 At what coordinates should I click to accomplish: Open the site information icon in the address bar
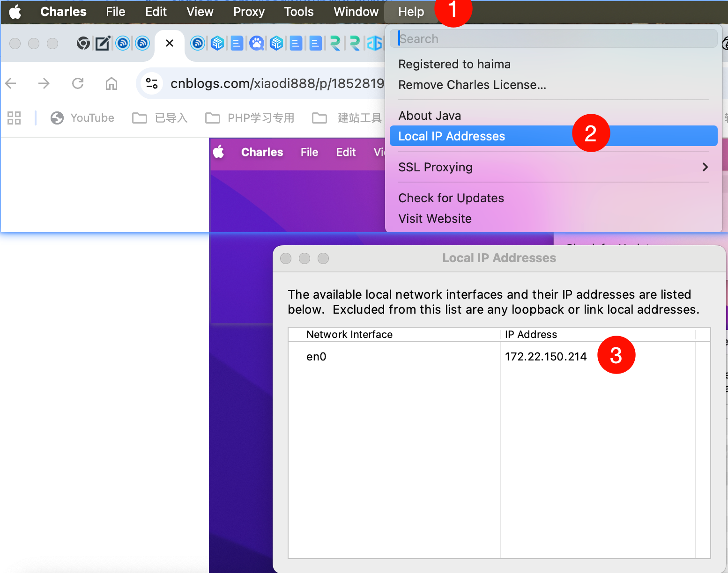[x=152, y=83]
